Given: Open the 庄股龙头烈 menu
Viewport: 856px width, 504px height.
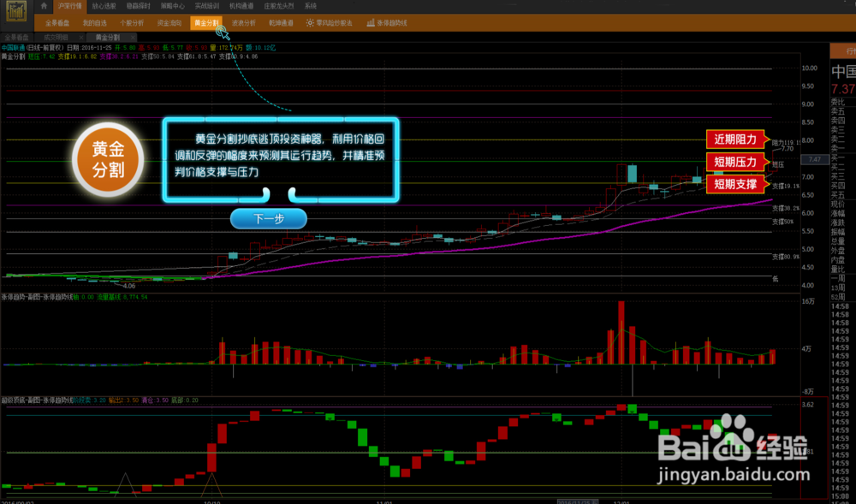Looking at the screenshot, I should pyautogui.click(x=278, y=6).
